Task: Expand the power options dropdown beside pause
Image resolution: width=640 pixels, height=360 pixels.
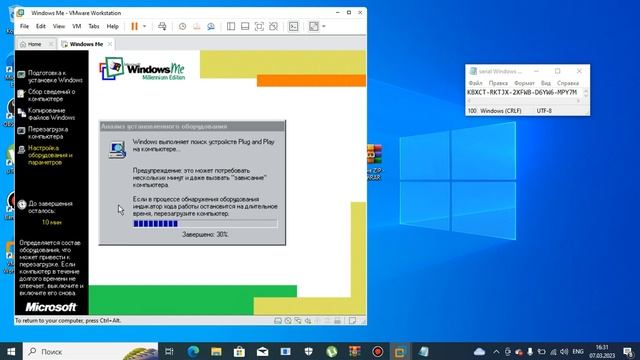Action: coord(144,27)
